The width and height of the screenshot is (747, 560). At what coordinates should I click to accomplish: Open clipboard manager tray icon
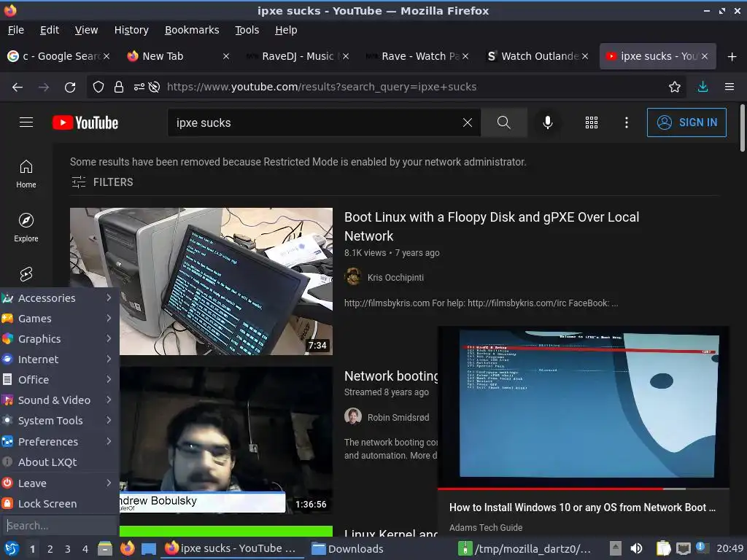click(x=663, y=548)
